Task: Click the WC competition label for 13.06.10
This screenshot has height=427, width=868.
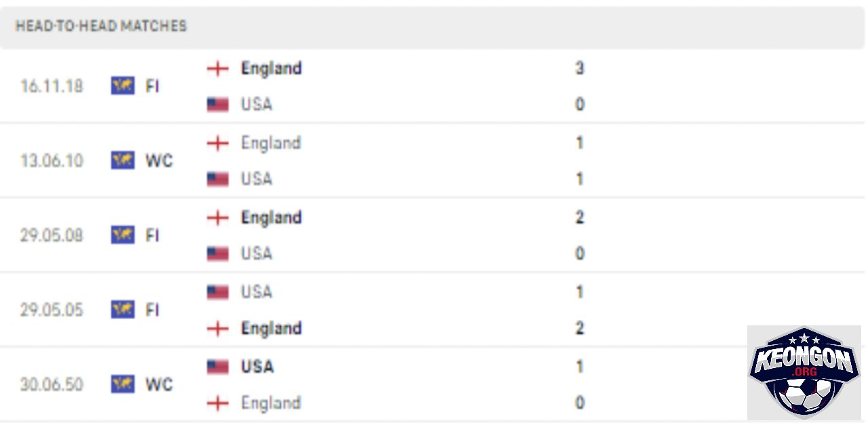Action: click(x=159, y=161)
